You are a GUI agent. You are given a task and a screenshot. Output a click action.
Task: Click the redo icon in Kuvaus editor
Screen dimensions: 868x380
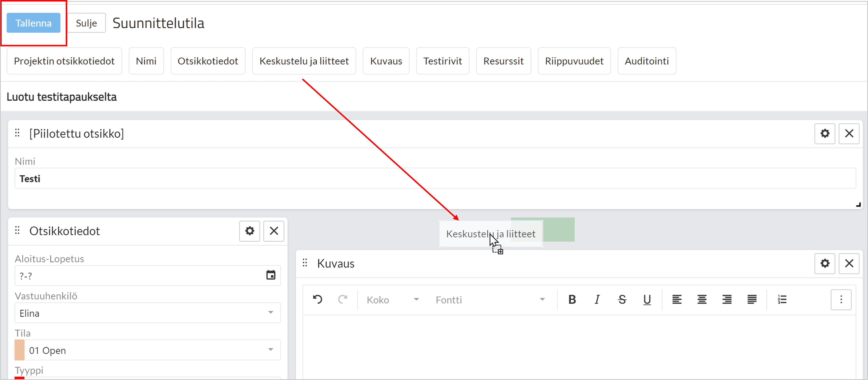[342, 299]
